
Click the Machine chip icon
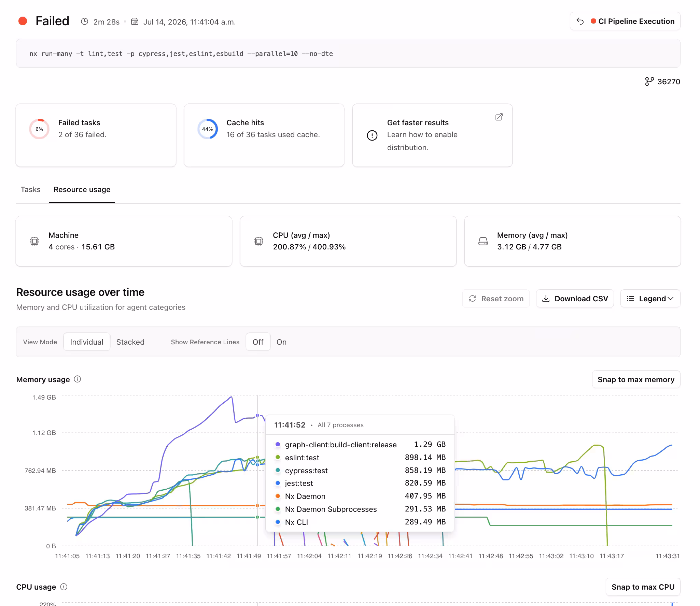34,241
